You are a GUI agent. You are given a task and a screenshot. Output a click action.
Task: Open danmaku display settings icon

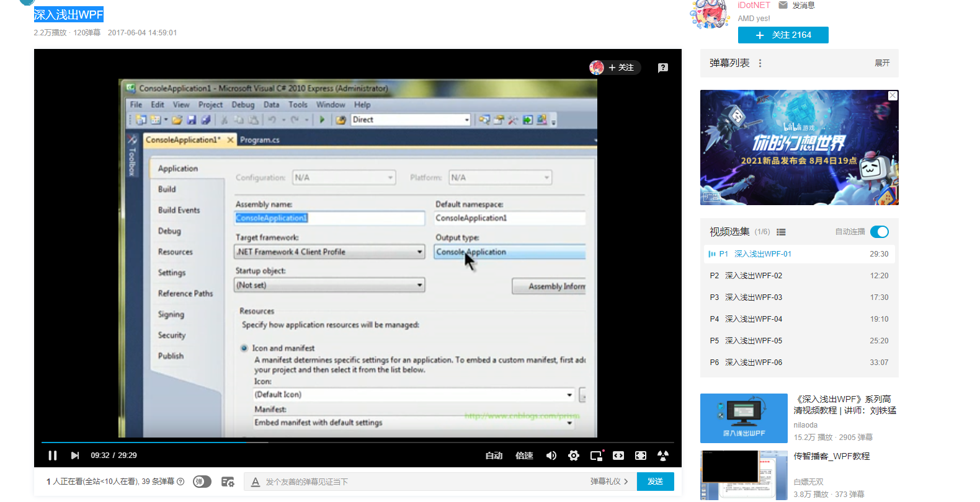(x=228, y=482)
